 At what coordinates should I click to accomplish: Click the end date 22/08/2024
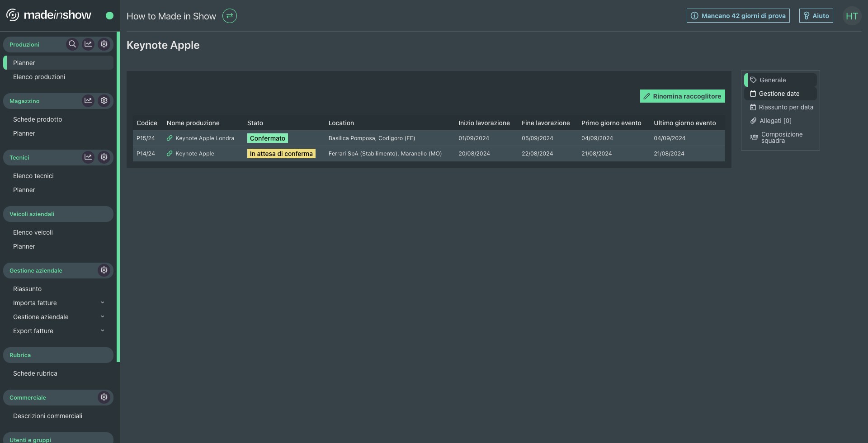coord(537,154)
